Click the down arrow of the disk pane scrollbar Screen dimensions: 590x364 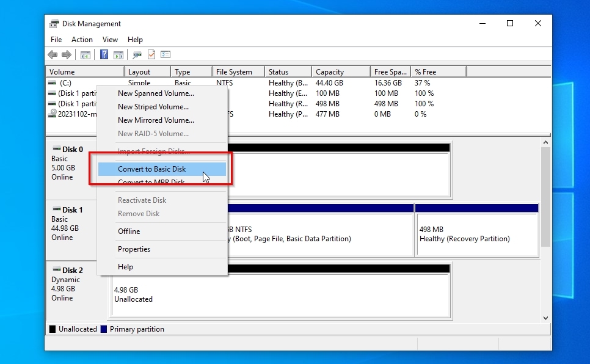coord(546,318)
